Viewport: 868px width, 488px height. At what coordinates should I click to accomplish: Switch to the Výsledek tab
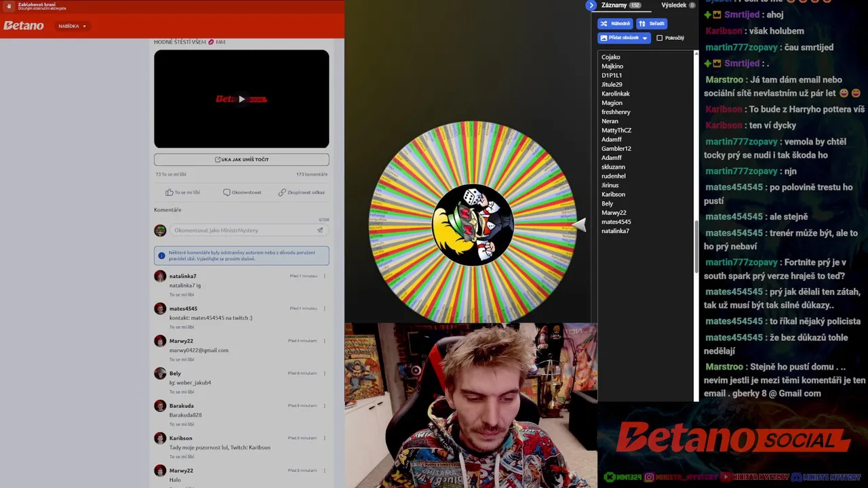(678, 5)
